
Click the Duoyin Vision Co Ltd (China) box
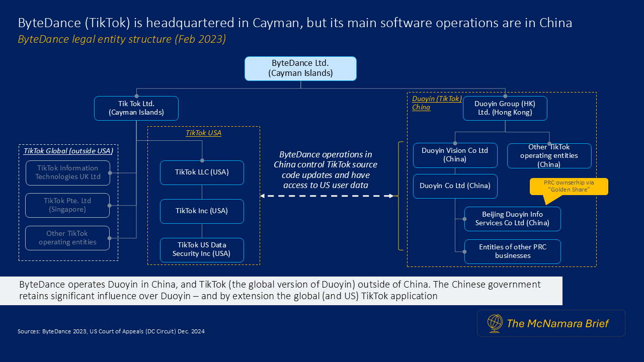coord(455,155)
